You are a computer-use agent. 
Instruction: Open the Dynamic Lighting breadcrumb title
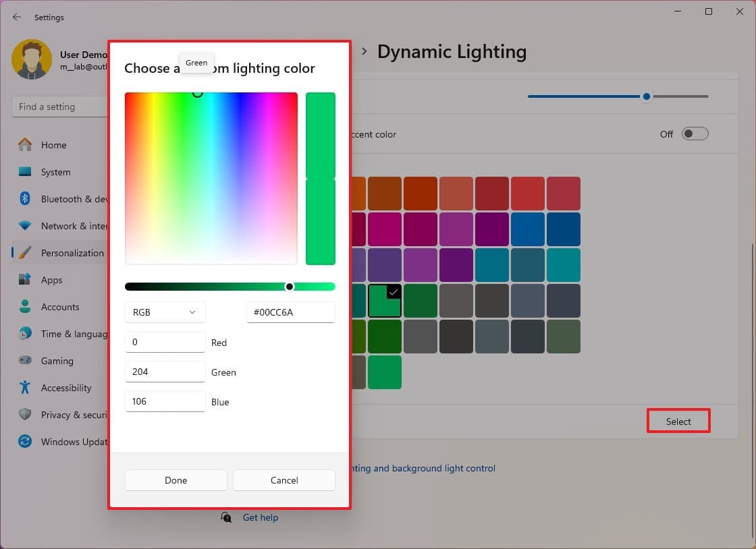(452, 51)
